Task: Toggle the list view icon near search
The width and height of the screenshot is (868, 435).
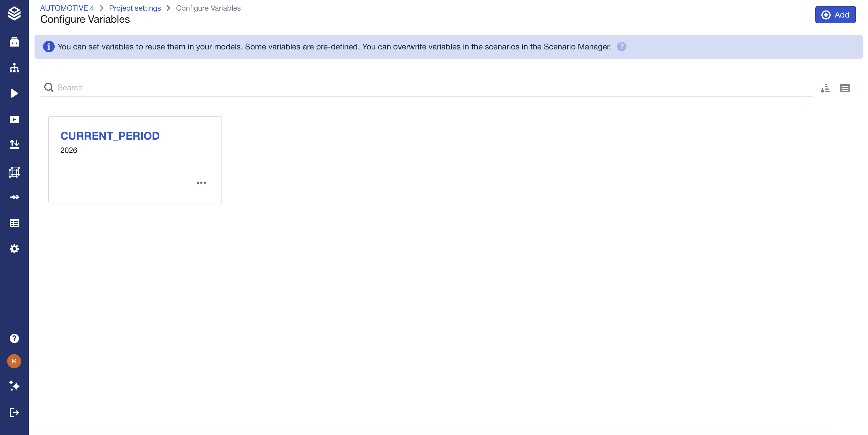Action: (846, 88)
